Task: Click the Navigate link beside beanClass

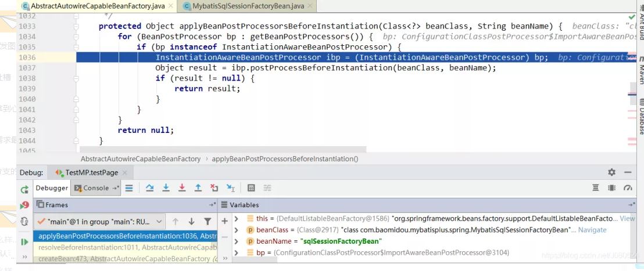Action: (x=592, y=230)
